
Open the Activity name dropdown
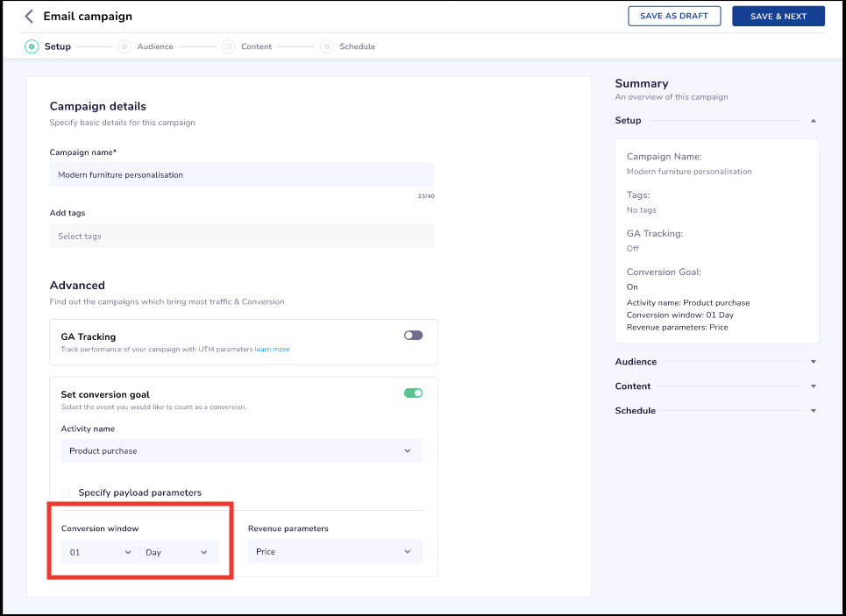pos(241,451)
